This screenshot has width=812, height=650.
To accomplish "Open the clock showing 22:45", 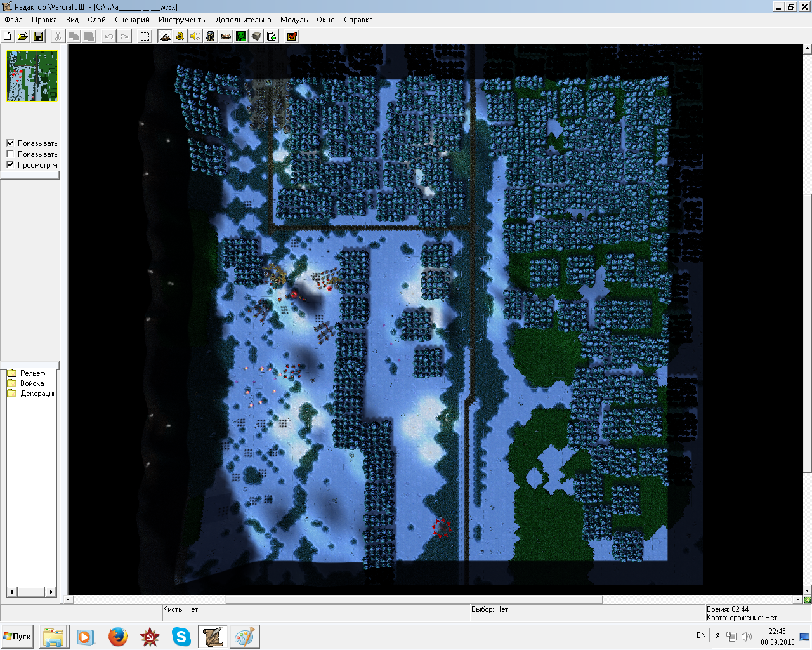I will point(777,637).
